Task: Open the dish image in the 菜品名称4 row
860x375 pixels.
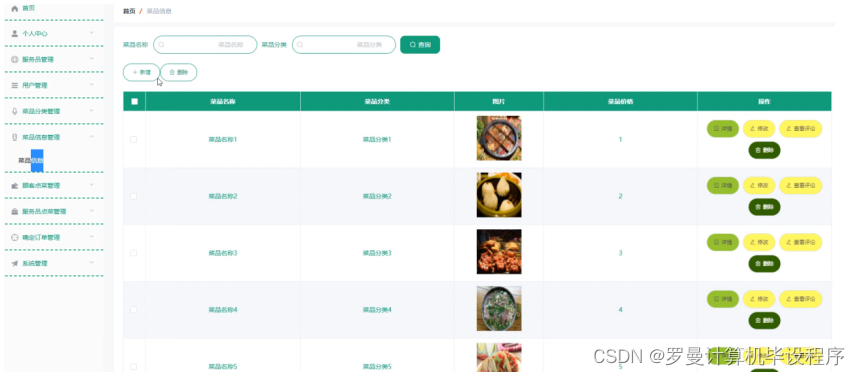Action: (499, 309)
